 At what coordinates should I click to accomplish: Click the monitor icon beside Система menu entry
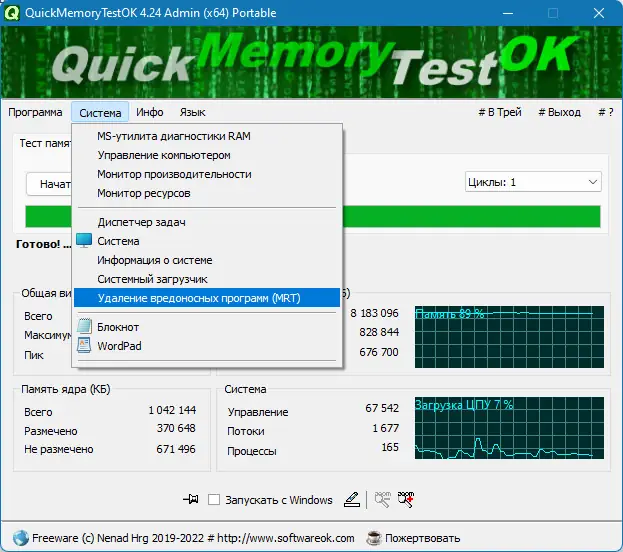(84, 241)
